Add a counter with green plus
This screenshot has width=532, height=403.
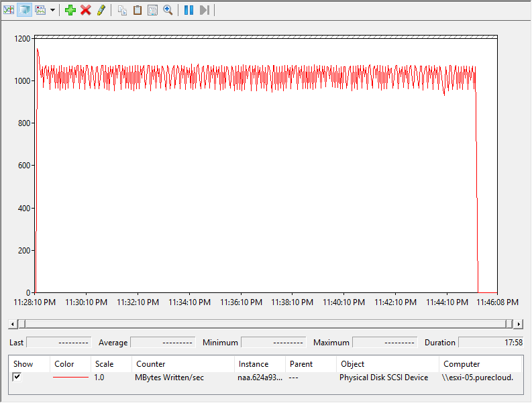click(70, 10)
